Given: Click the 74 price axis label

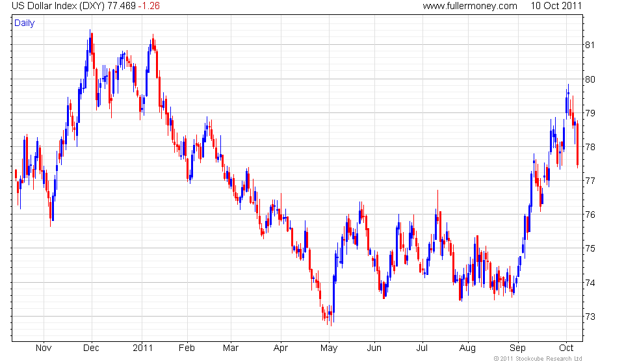Looking at the screenshot, I should tap(590, 283).
